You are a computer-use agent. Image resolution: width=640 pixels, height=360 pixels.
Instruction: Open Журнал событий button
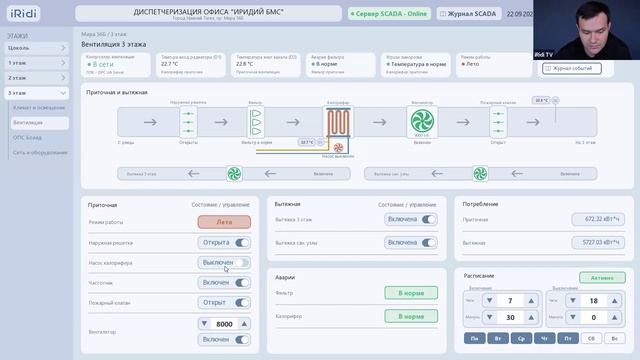[571, 68]
